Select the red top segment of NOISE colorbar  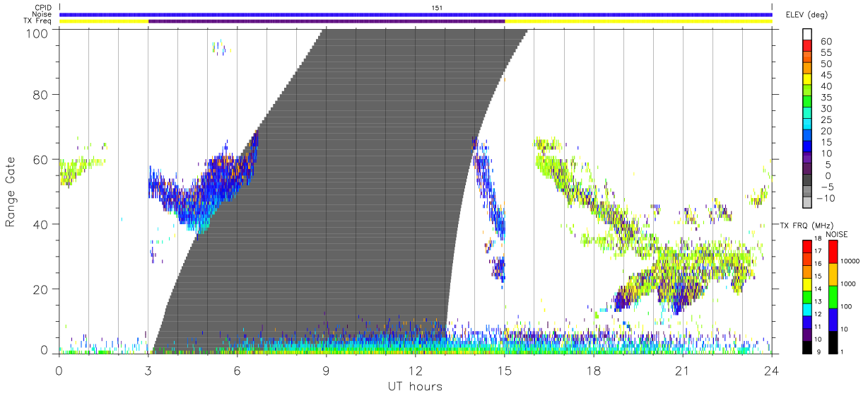[833, 252]
